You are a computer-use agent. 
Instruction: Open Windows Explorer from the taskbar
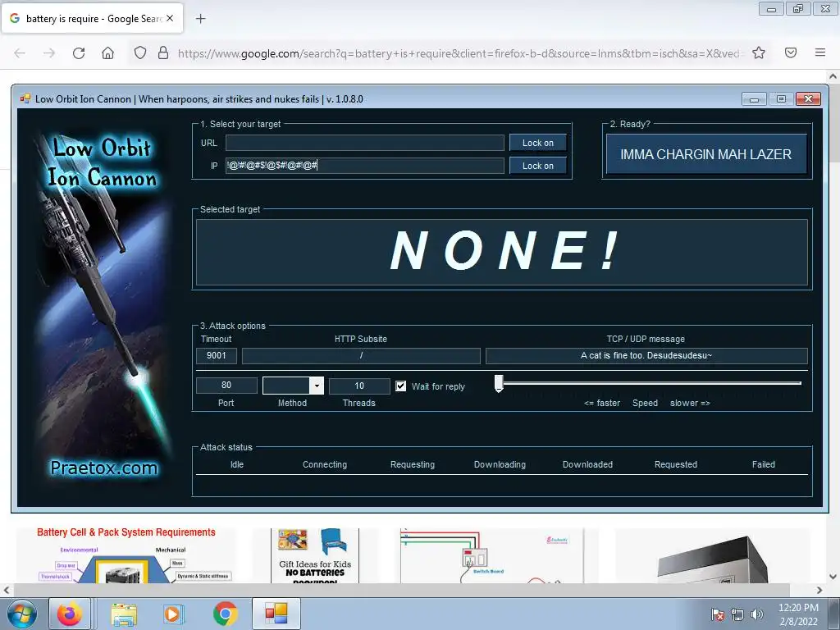[124, 614]
